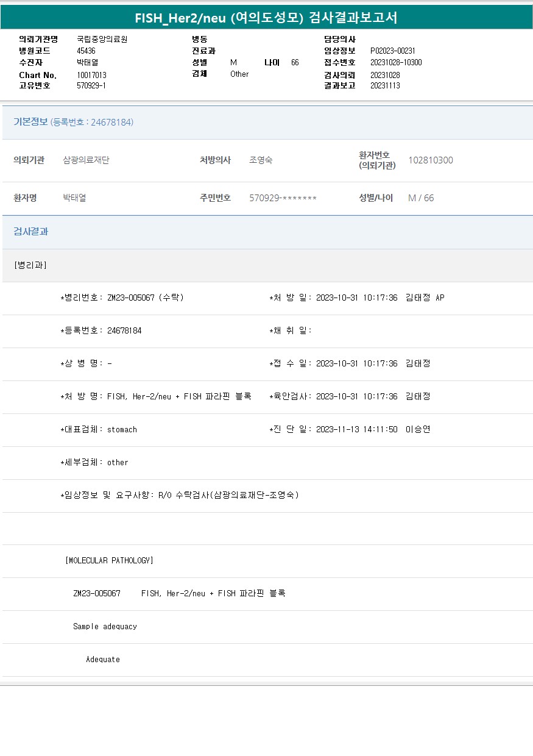Click the 병원코드 value 45436
The width and height of the screenshot is (533, 756).
point(86,51)
